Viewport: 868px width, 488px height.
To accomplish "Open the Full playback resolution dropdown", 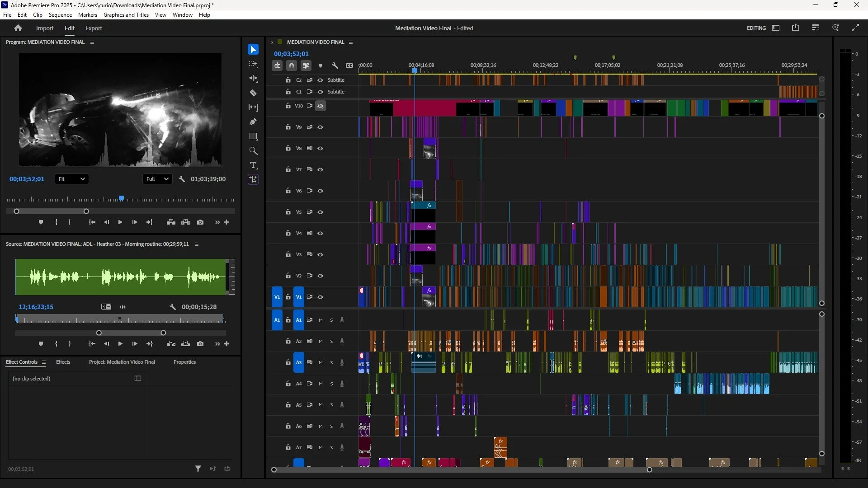I will coord(157,179).
